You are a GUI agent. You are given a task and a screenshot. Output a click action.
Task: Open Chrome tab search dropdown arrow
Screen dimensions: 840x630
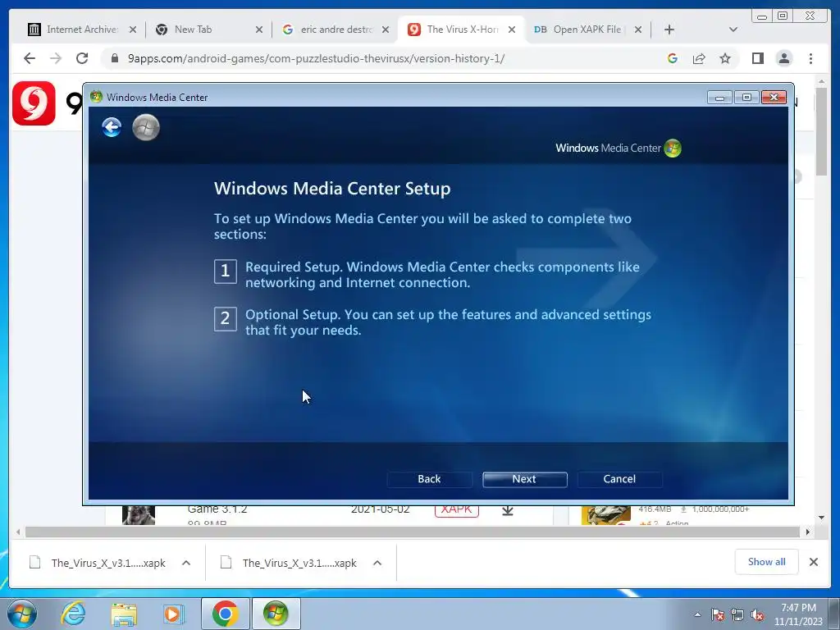(733, 30)
